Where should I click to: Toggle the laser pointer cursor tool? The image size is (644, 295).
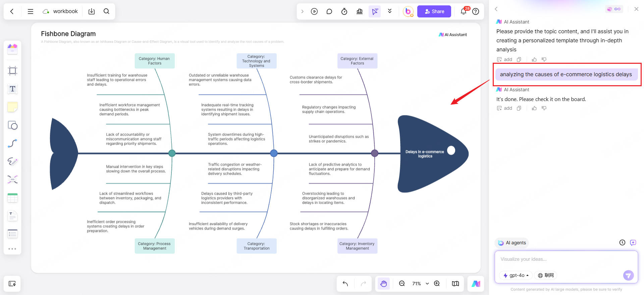pyautogui.click(x=375, y=11)
